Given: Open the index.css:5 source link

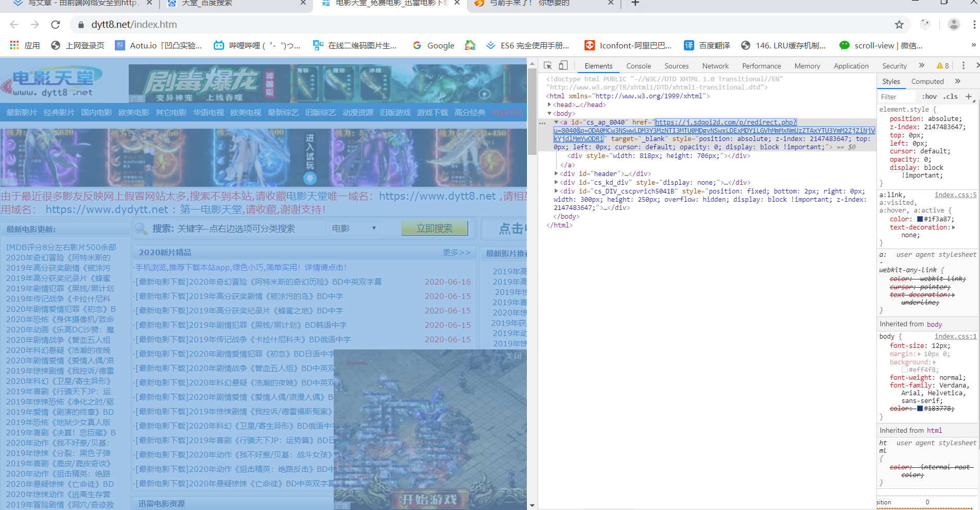Looking at the screenshot, I should click(x=956, y=195).
